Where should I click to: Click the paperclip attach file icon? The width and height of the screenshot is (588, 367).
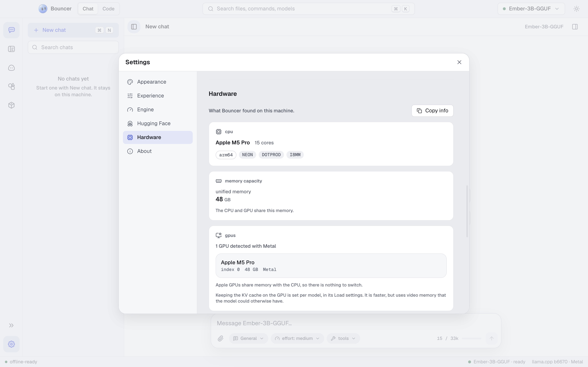220,338
